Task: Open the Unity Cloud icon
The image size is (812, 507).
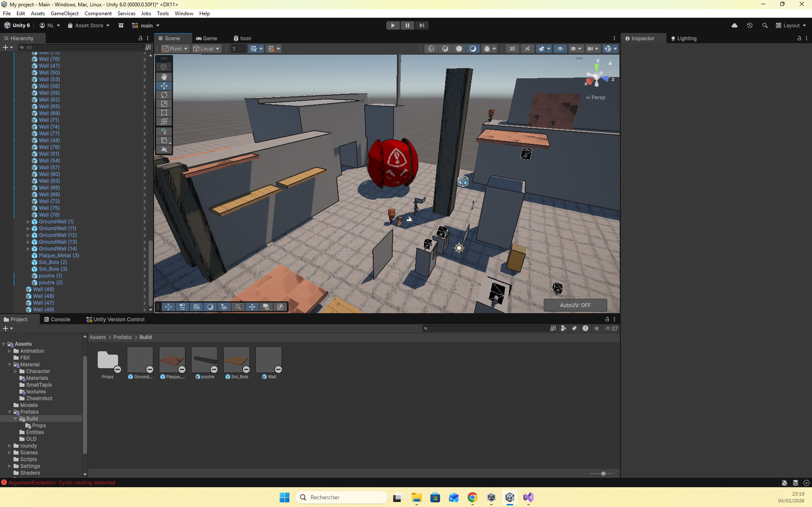Action: pos(735,25)
